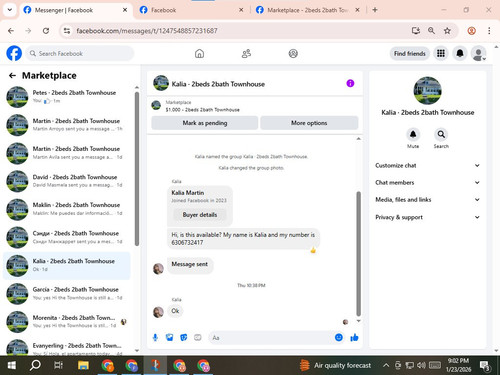Click the conversation list scrollbar

click(137, 169)
